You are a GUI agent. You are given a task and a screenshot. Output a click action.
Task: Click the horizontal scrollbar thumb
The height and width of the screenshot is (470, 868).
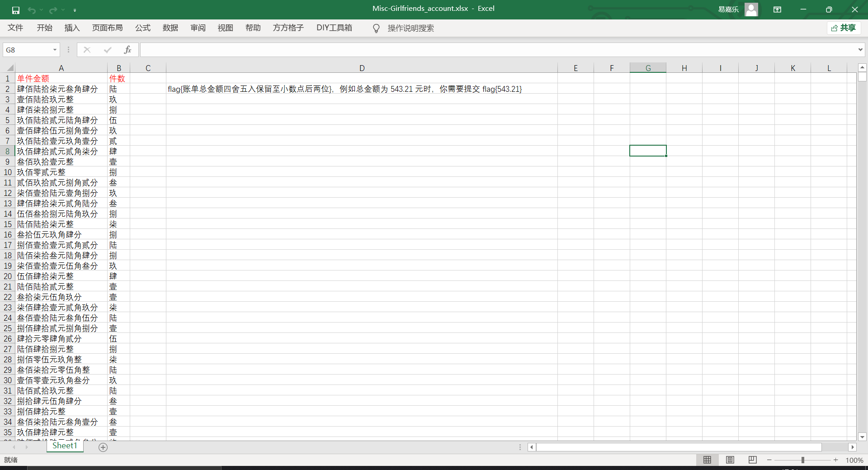click(679, 447)
